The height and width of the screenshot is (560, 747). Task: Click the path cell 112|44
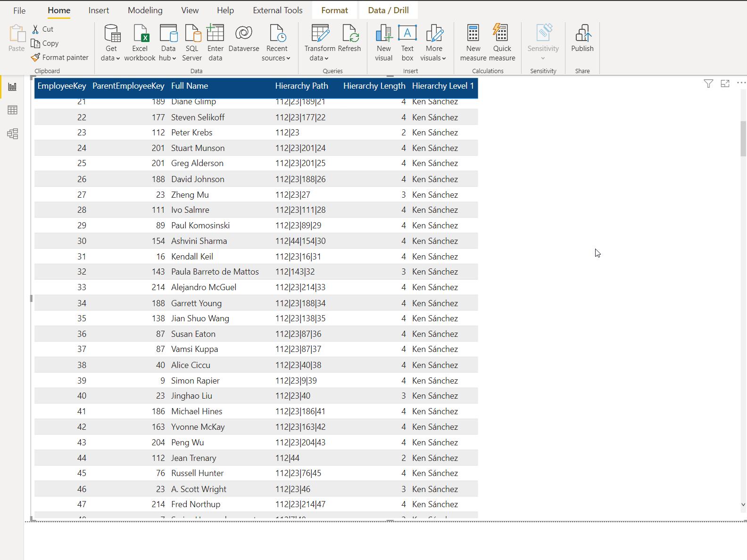pos(287,458)
